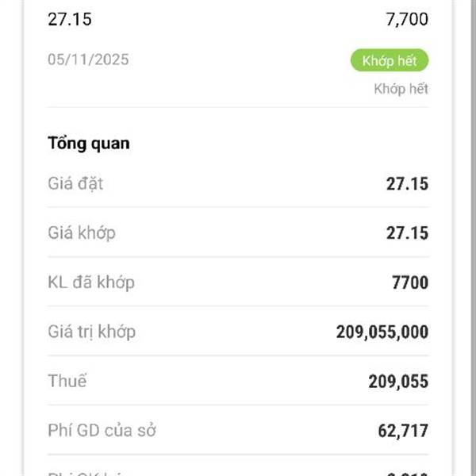The height and width of the screenshot is (476, 476).
Task: Tap the exchange fee value 62,717
Action: click(x=402, y=431)
